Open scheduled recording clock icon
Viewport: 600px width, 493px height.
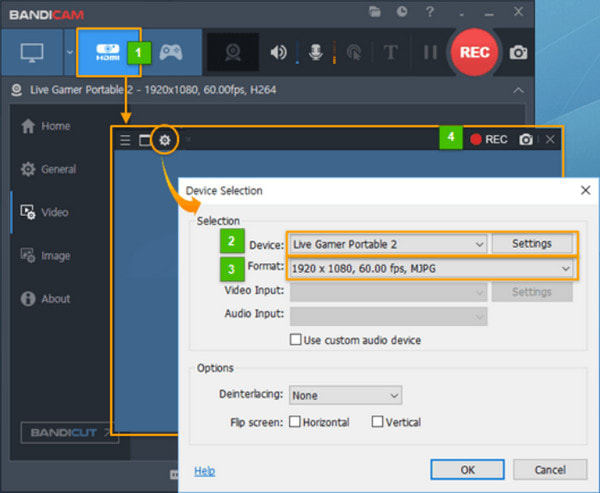402,12
